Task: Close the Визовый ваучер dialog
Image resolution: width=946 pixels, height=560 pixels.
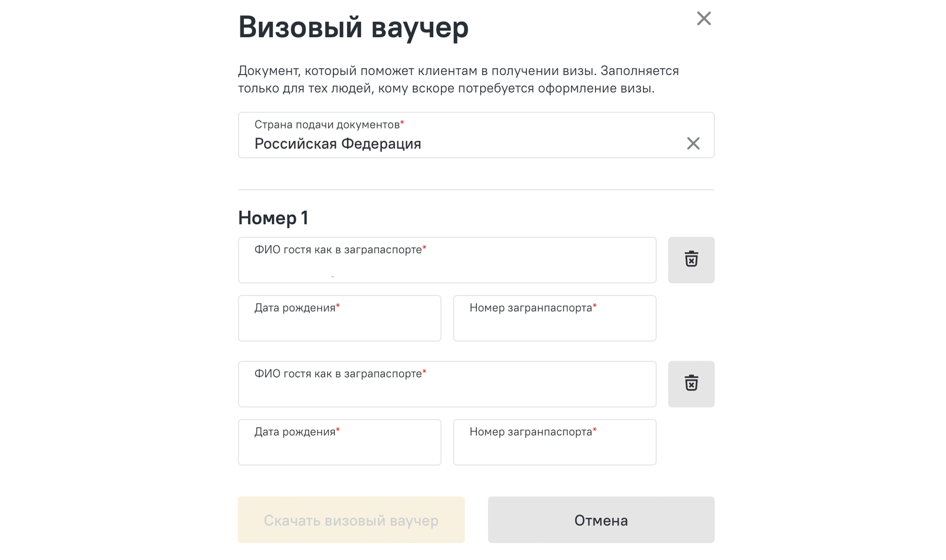Action: [703, 19]
